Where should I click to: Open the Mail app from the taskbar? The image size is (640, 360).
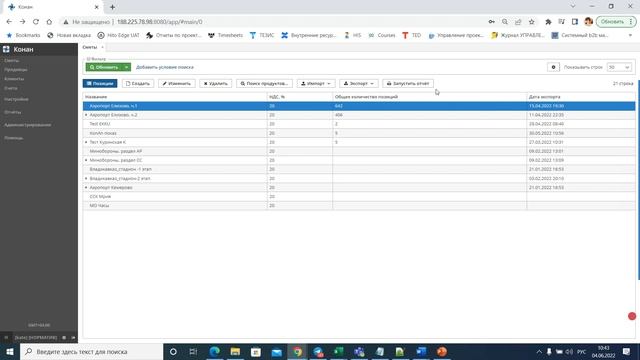tap(276, 351)
